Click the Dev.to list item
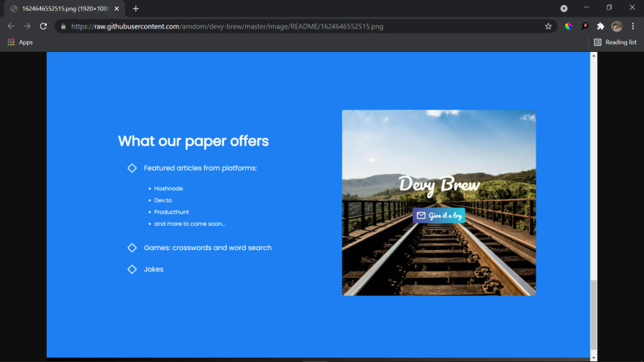Viewport: 644px width, 362px height. click(x=162, y=200)
